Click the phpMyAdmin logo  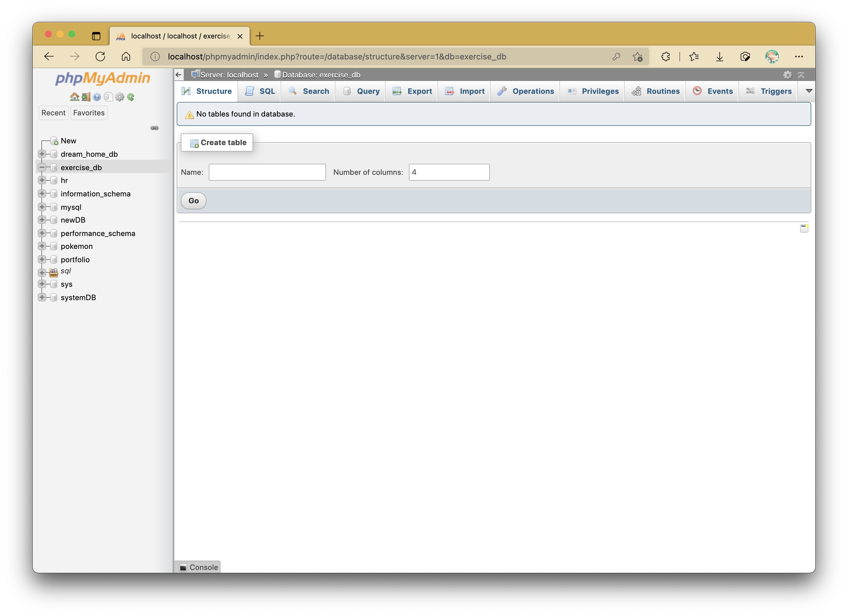coord(103,78)
